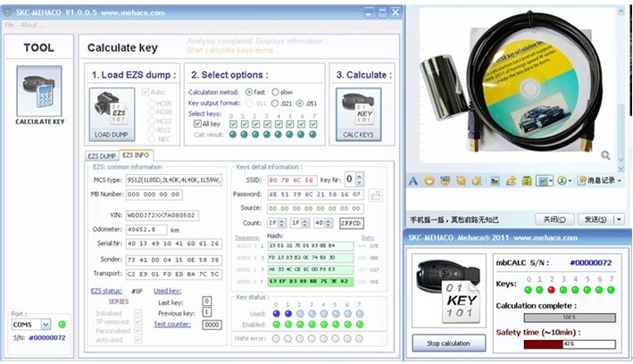Uncheck the Select keys checkbox for key 0

pyautogui.click(x=233, y=124)
